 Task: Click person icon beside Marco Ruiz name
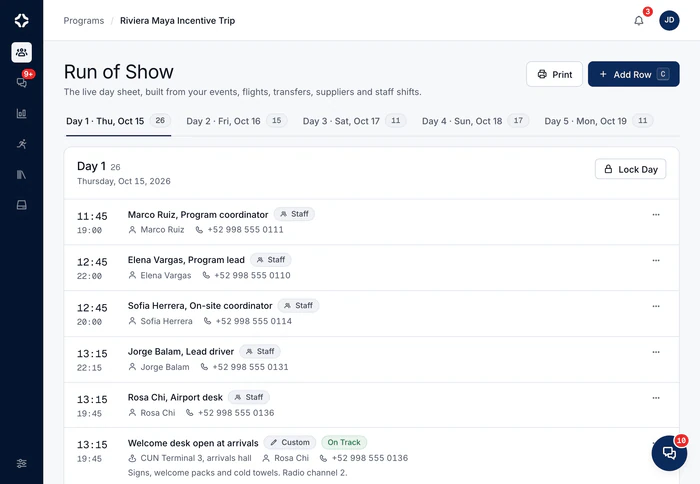point(132,230)
